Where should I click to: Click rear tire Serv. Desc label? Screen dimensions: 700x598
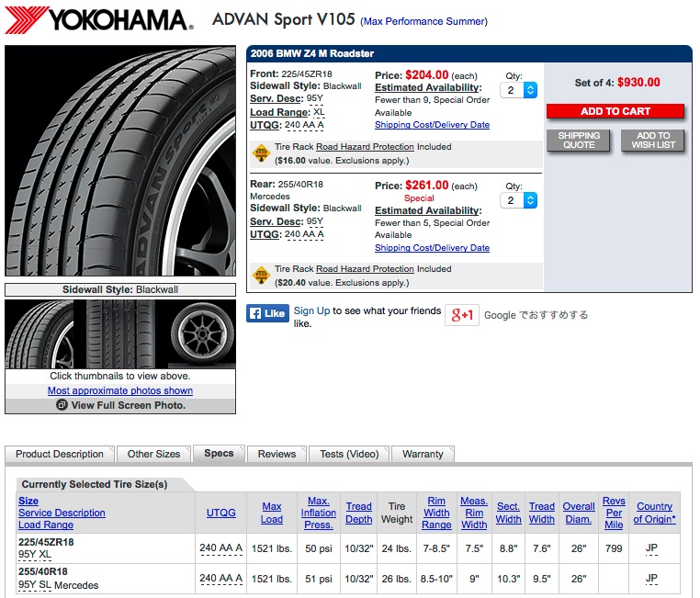(x=277, y=221)
